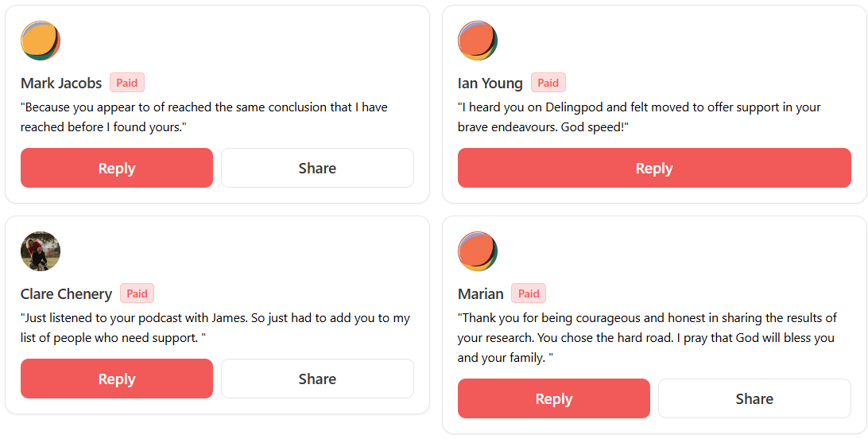Click the Paid badge beside Clare Chenery
The width and height of the screenshot is (868, 439).
[x=138, y=293]
